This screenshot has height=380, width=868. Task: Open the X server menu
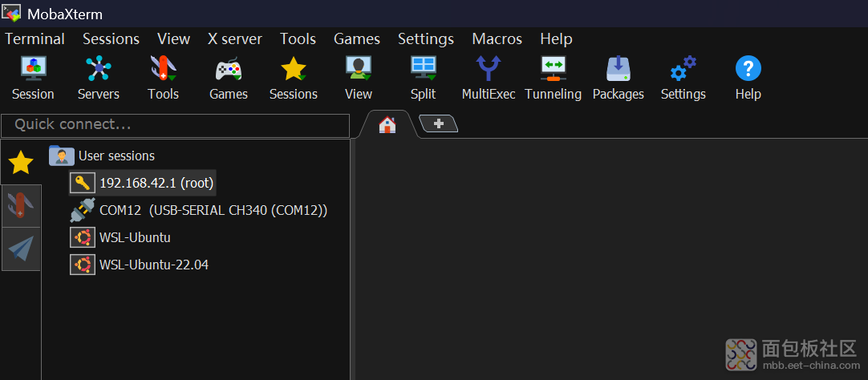[235, 39]
